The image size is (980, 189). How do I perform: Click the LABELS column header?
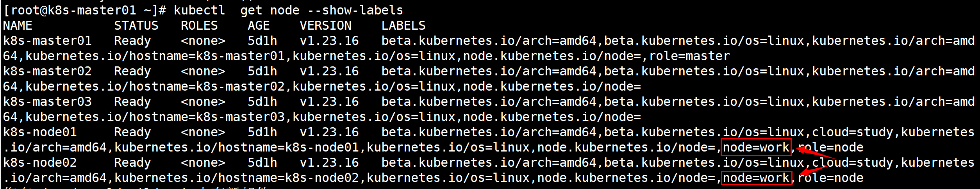403,25
